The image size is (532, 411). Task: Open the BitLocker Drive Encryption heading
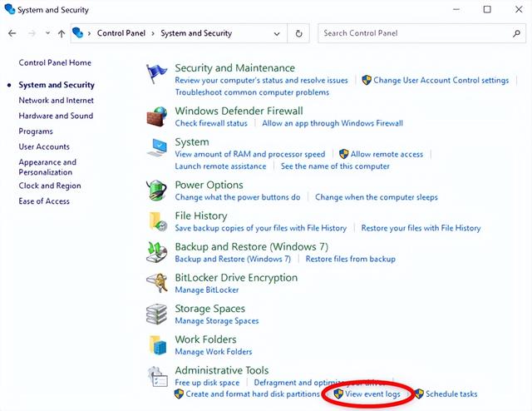[236, 278]
